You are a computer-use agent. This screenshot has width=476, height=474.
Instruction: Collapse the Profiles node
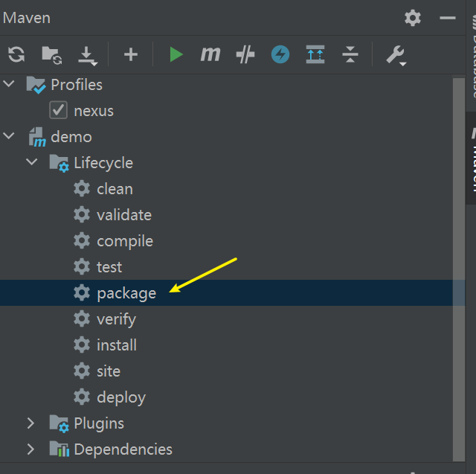coord(9,84)
